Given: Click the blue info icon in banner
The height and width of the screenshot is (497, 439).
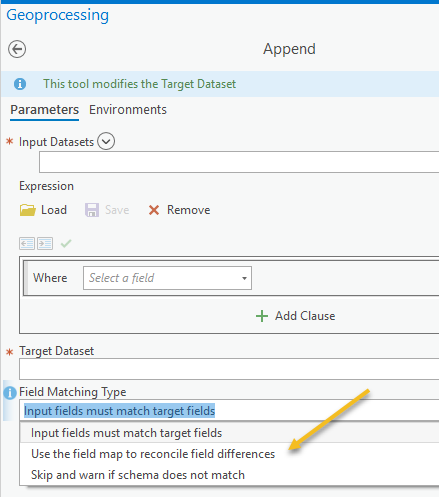Looking at the screenshot, I should (20, 84).
